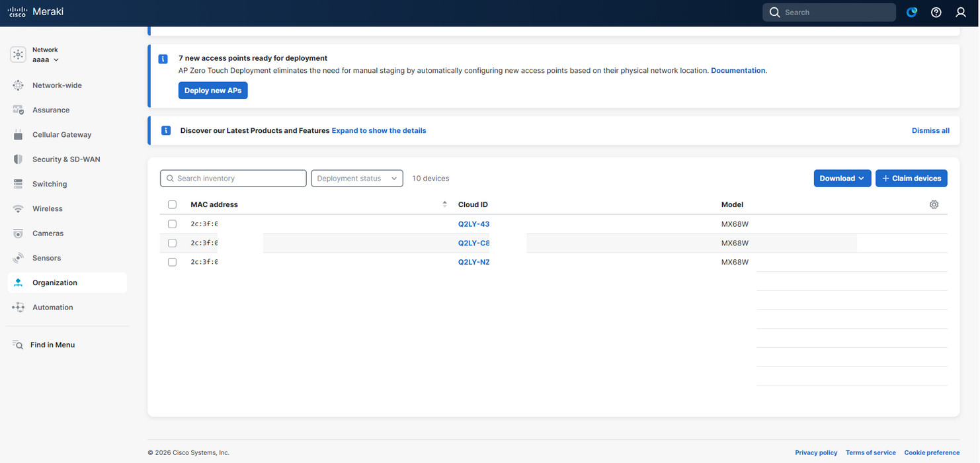Screen dimensions: 980x463
Task: Check the row for Cloud ID Q2LY-C8
Action: pos(172,243)
